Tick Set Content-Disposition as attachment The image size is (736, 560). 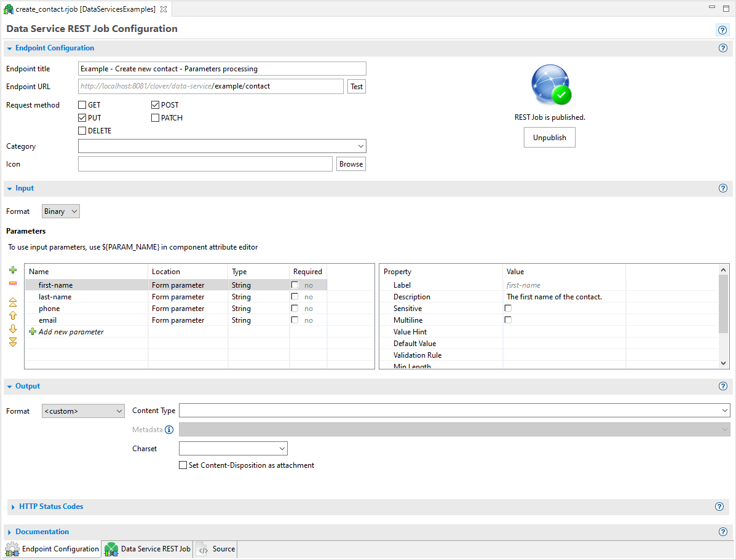183,465
